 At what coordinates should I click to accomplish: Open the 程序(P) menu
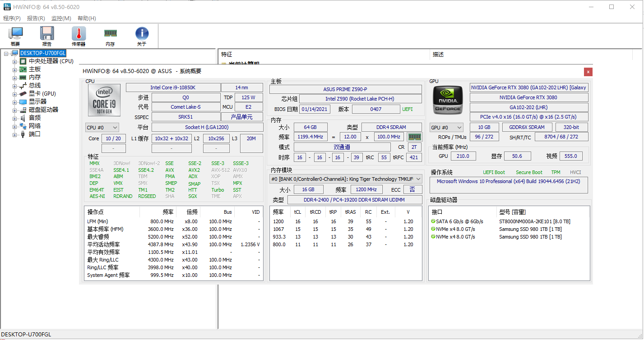pyautogui.click(x=12, y=18)
